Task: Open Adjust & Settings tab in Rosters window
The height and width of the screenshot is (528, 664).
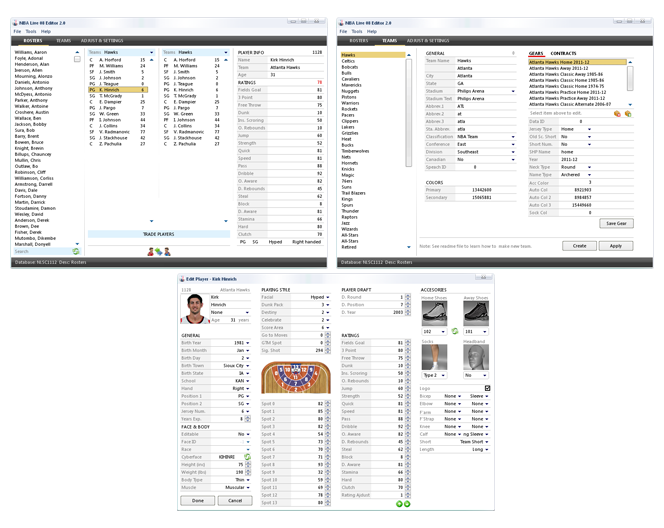Action: (102, 41)
